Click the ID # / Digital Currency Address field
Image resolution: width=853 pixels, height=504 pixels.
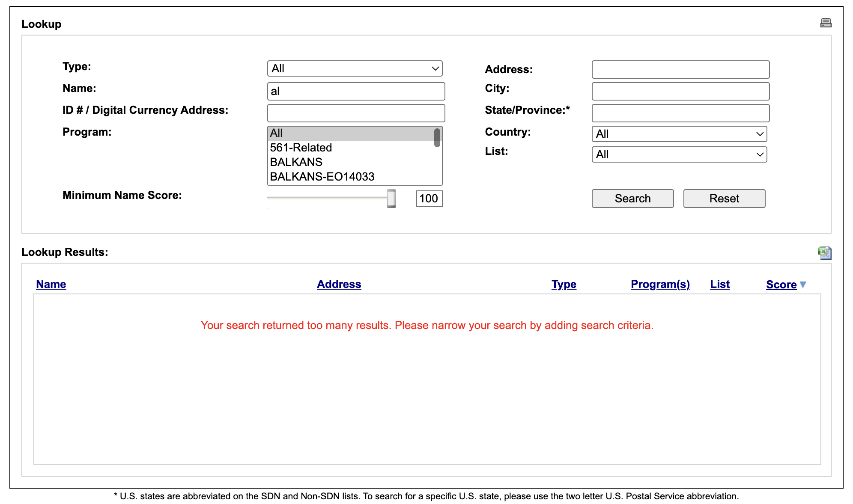(356, 113)
